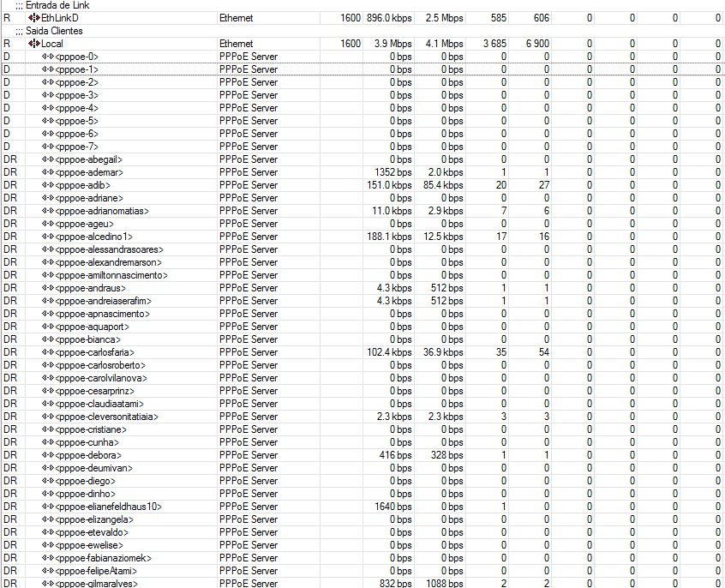Image resolution: width=725 pixels, height=588 pixels.
Task: Click the Local ethernet interface icon
Action: (x=33, y=44)
